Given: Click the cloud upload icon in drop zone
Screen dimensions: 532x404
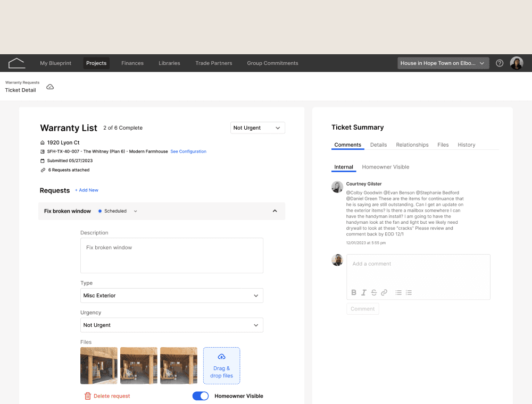Looking at the screenshot, I should click(x=221, y=357).
